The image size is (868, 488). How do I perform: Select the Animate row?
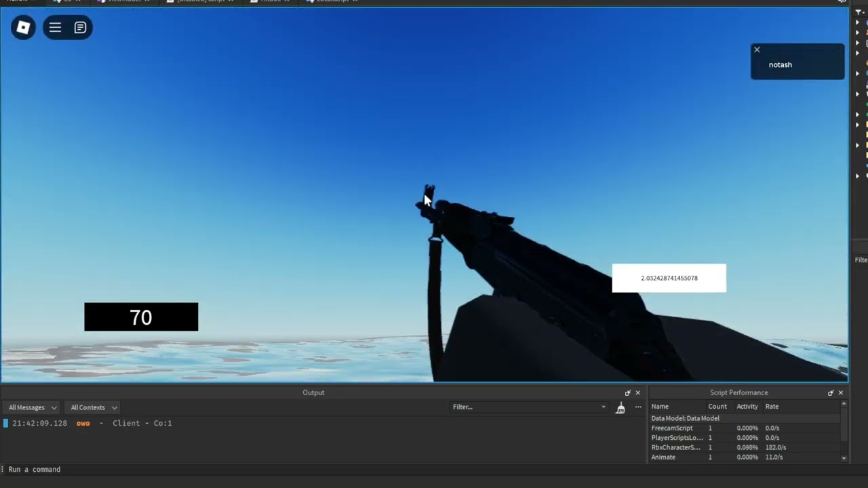pyautogui.click(x=745, y=457)
